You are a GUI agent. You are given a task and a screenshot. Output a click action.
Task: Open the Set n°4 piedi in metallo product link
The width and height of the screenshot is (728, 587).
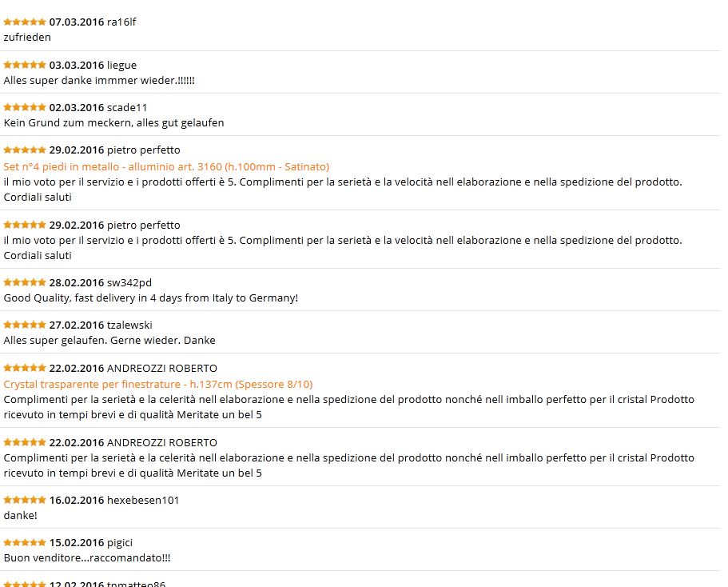pyautogui.click(x=166, y=166)
